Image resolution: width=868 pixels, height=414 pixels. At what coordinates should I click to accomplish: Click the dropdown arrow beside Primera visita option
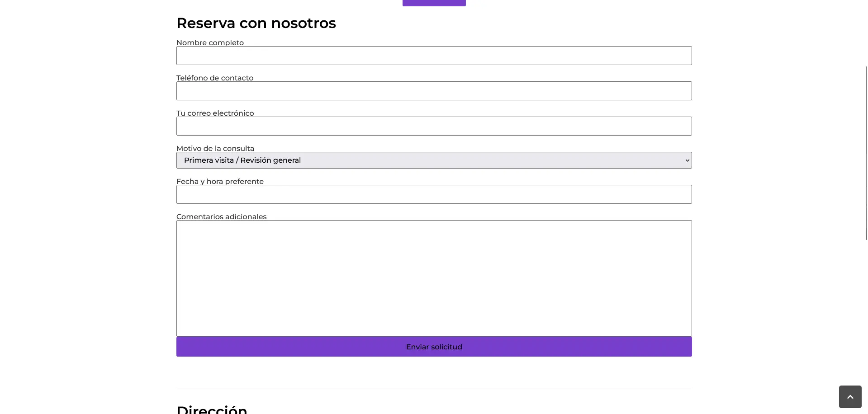click(687, 160)
